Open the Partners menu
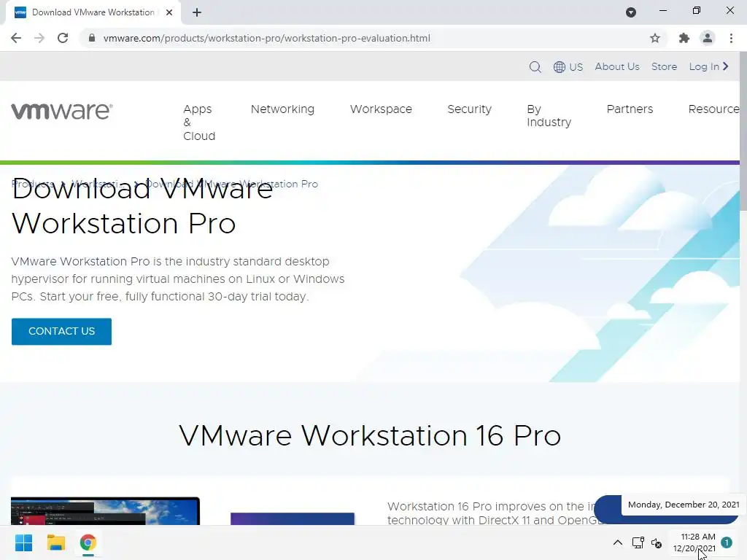This screenshot has height=560, width=747. click(x=630, y=109)
